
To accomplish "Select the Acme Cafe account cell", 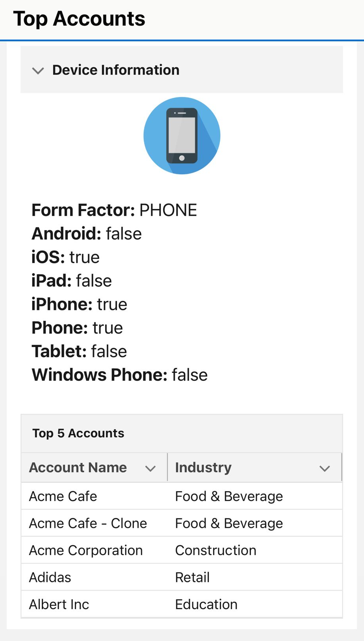I will [63, 496].
